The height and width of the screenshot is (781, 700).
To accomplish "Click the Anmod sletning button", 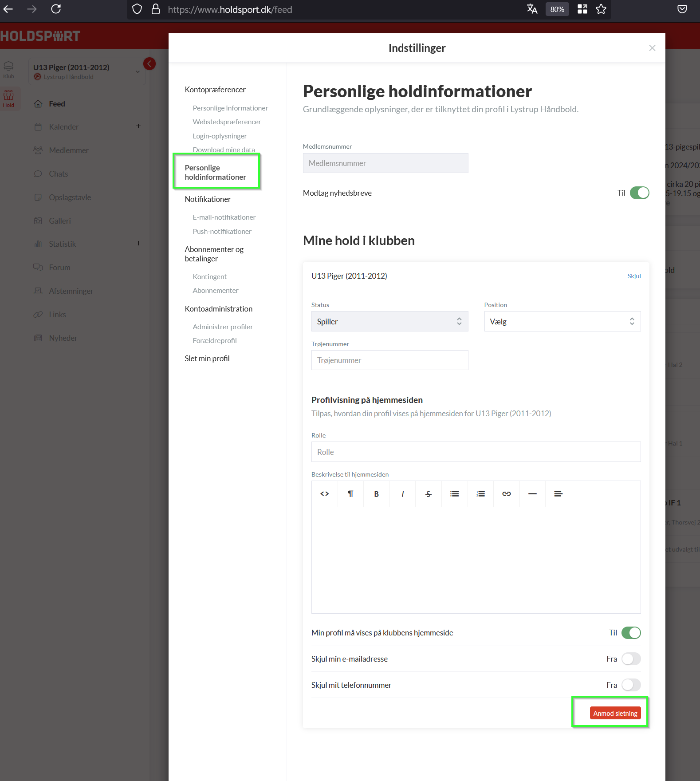I will pos(615,713).
